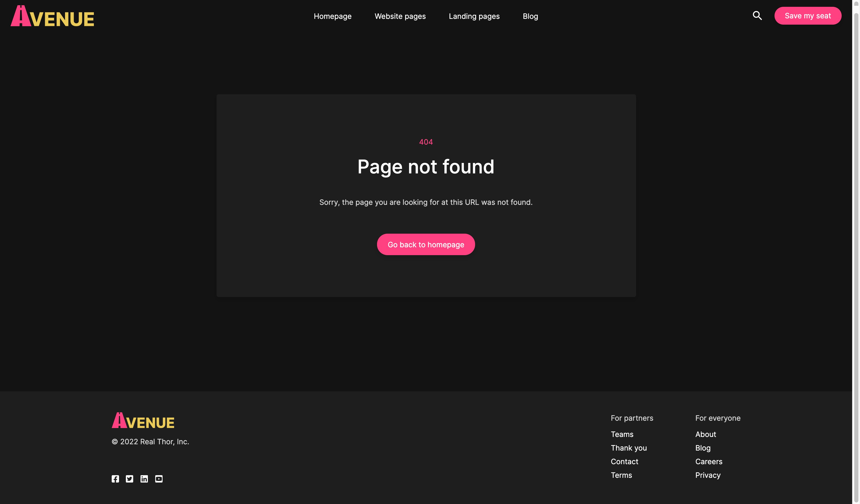Image resolution: width=860 pixels, height=504 pixels.
Task: Visit the Careers footer link
Action: coord(709,461)
